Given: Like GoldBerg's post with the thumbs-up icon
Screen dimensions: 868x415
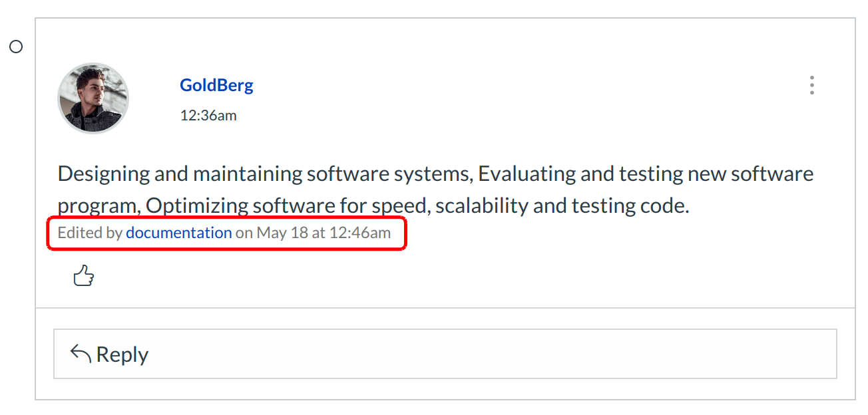Looking at the screenshot, I should coord(83,275).
